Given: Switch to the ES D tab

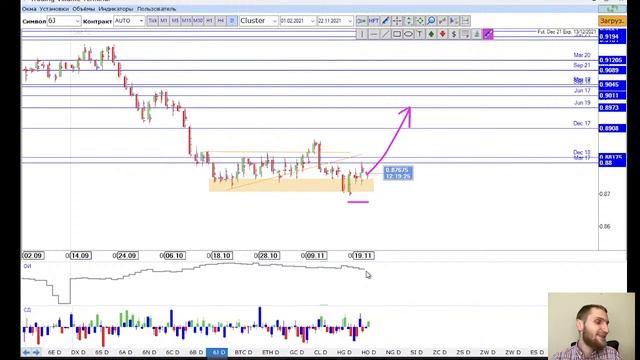Looking at the screenshot, I should [537, 352].
